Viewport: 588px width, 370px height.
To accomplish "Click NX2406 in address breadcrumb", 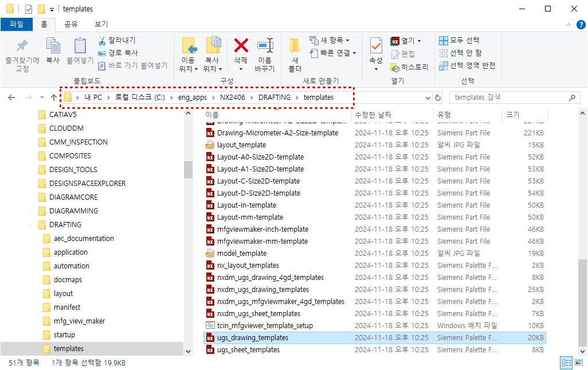I will click(233, 98).
